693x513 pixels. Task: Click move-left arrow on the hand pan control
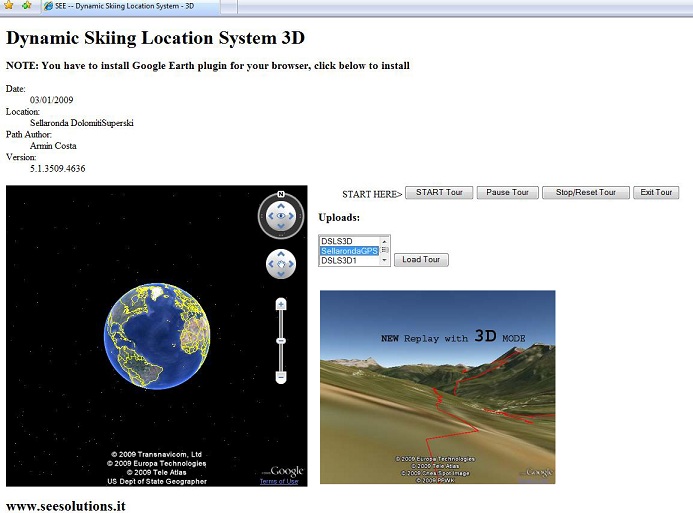[x=271, y=264]
